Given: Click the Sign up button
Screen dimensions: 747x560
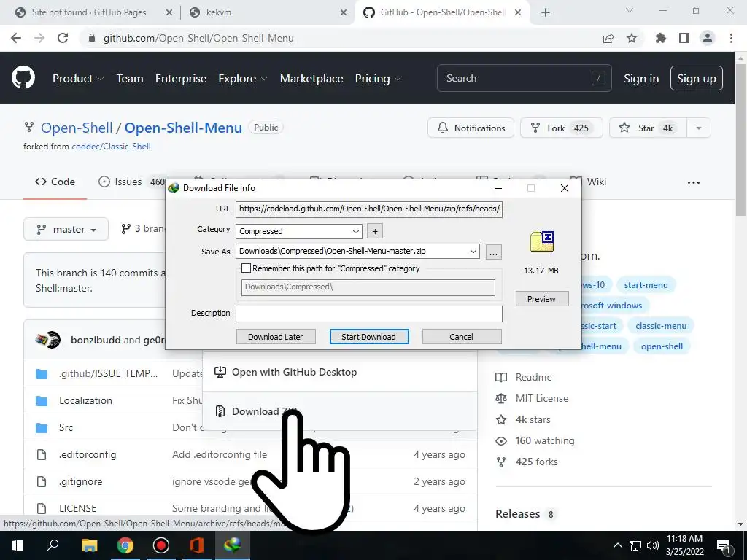Looking at the screenshot, I should (696, 78).
